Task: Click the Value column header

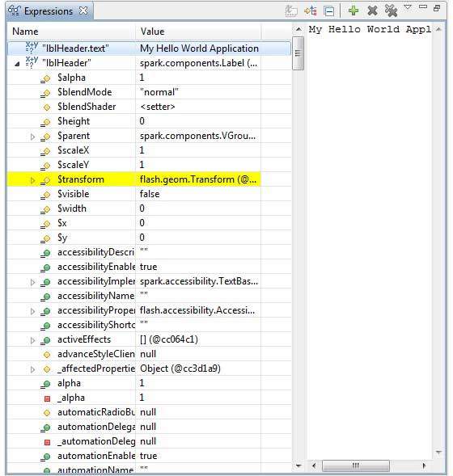Action: [198, 32]
